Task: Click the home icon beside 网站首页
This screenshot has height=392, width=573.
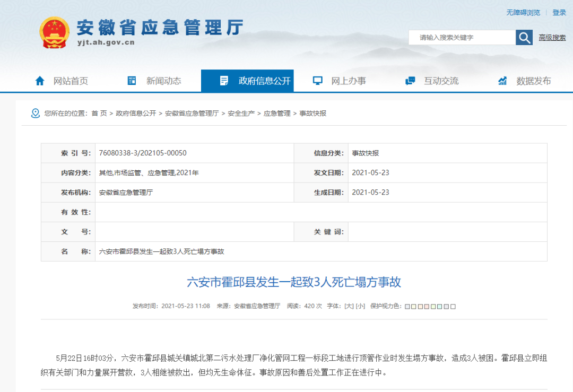Action: click(x=40, y=81)
